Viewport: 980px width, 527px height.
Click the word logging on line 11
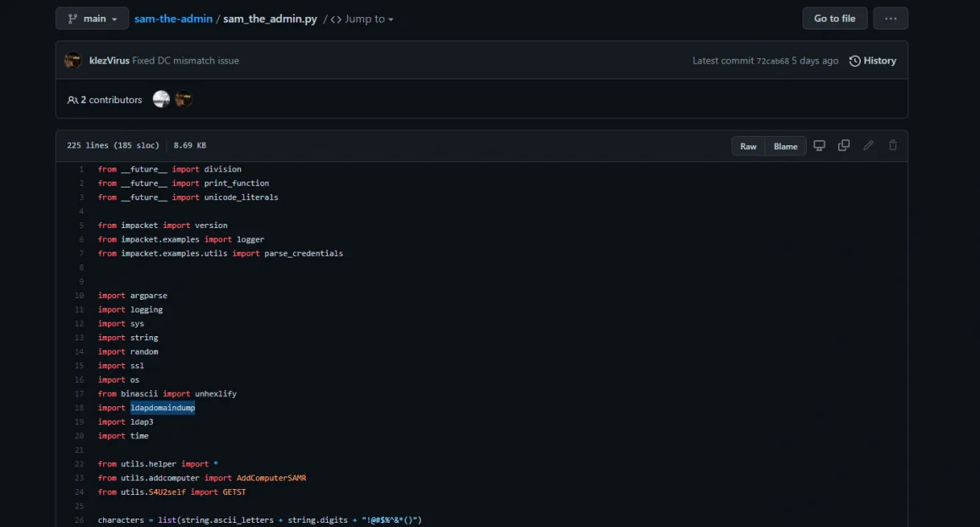pos(146,310)
